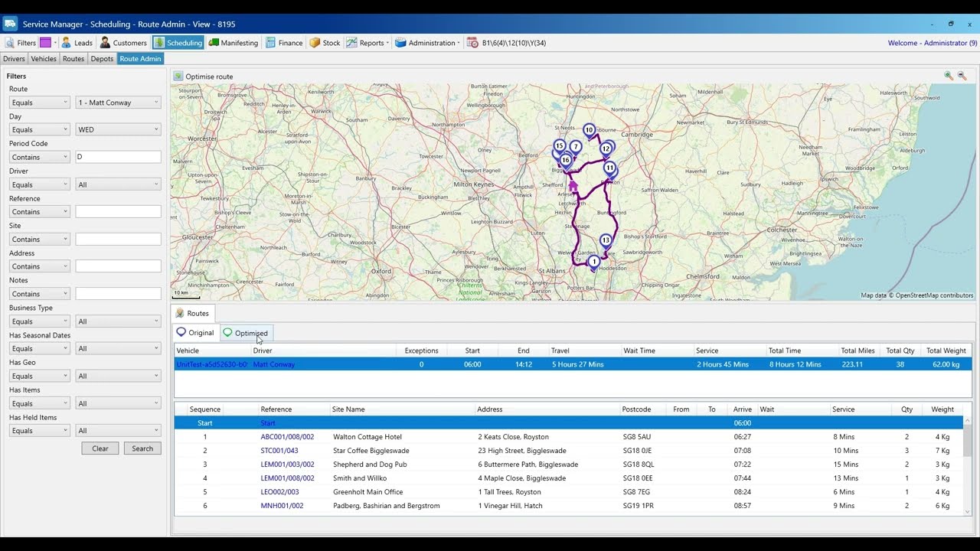This screenshot has width=980, height=551.
Task: Open reference ABC001/008/002
Action: click(287, 437)
